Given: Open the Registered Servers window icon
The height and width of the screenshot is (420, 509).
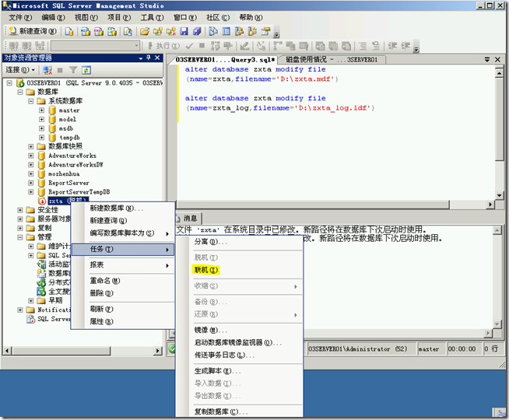Looking at the screenshot, I should 213,31.
